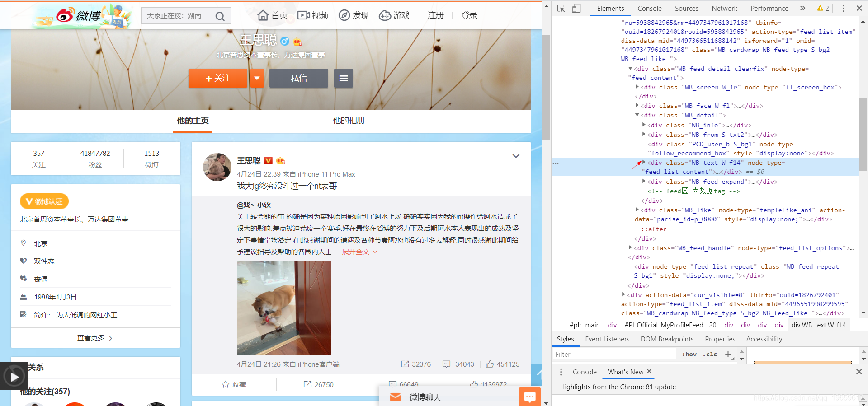
Task: Expand the WB_feed_expand div node
Action: pyautogui.click(x=644, y=181)
